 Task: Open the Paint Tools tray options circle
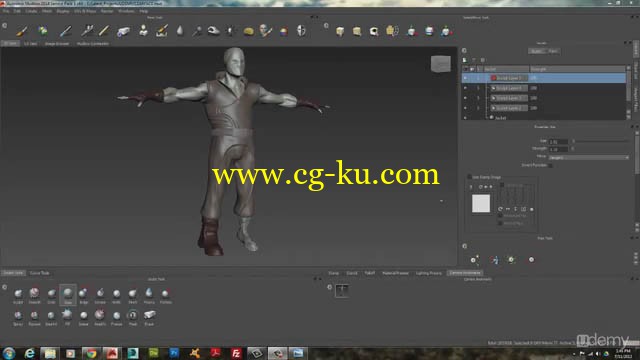[x=4, y=25]
